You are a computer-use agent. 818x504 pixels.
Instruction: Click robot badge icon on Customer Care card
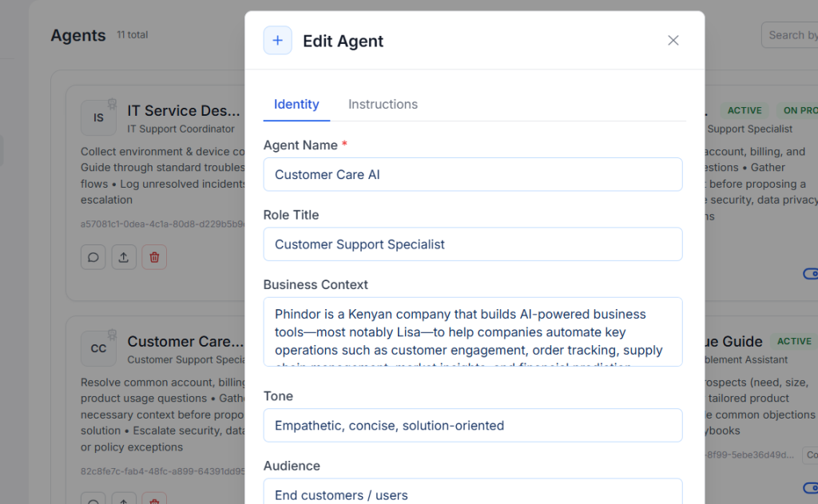click(113, 334)
